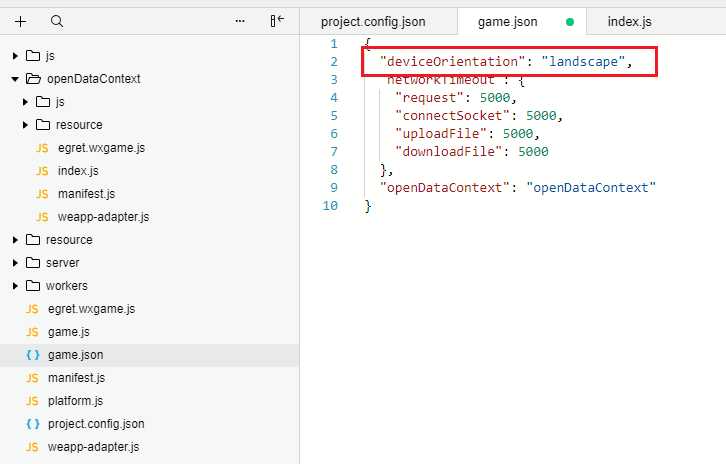This screenshot has width=726, height=464.
Task: Add a new file with plus icon
Action: [x=20, y=21]
